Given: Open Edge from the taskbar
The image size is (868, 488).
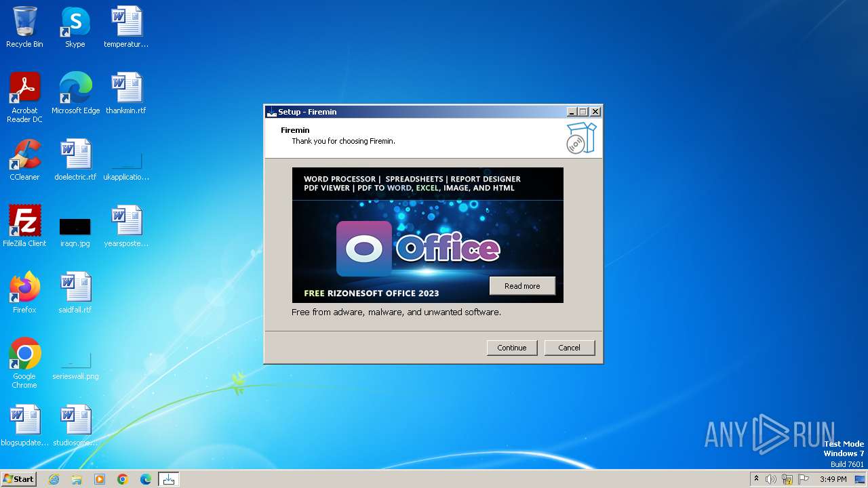Looking at the screenshot, I should [x=146, y=479].
